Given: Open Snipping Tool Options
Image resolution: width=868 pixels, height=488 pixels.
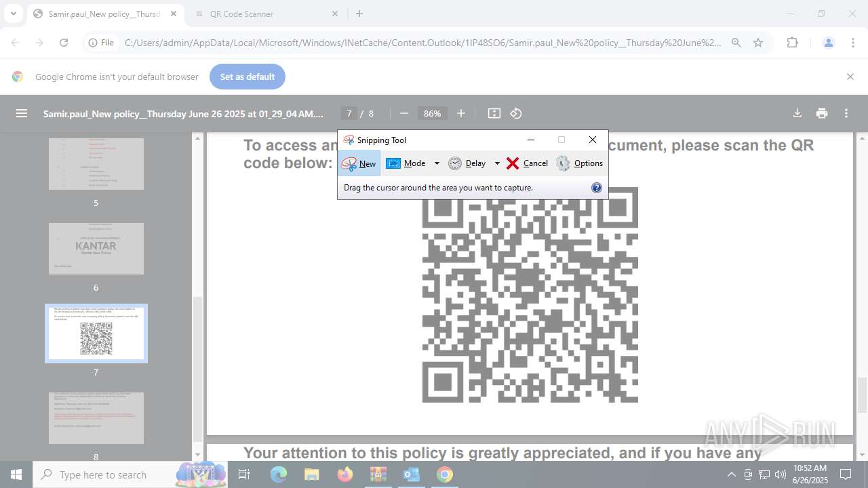Looking at the screenshot, I should click(580, 163).
